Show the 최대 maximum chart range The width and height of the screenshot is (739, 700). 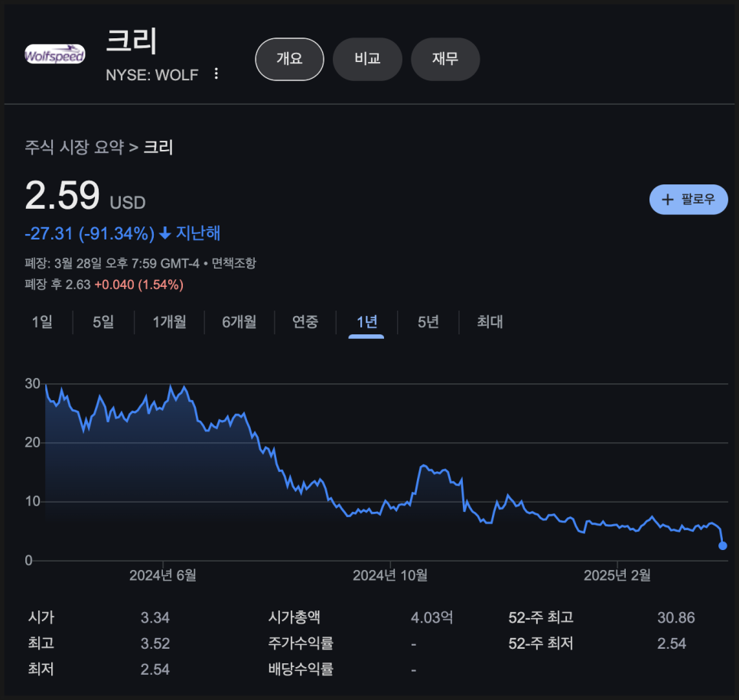pos(490,322)
